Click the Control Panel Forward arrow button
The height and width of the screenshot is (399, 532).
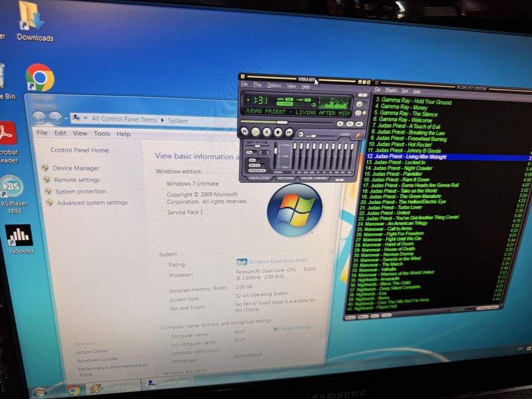[x=55, y=118]
